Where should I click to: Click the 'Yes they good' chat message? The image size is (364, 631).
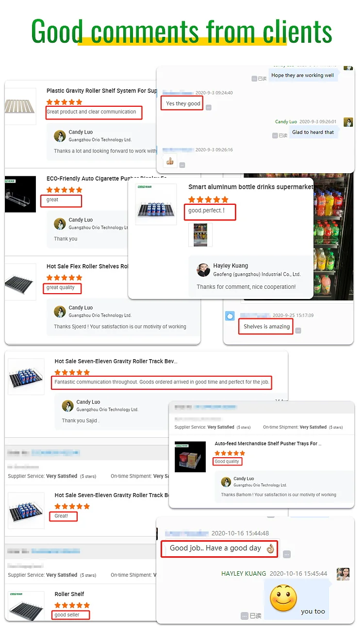(x=183, y=103)
